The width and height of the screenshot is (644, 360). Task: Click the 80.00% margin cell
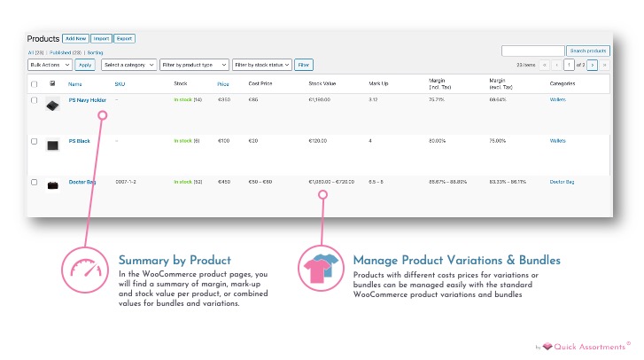click(x=437, y=141)
